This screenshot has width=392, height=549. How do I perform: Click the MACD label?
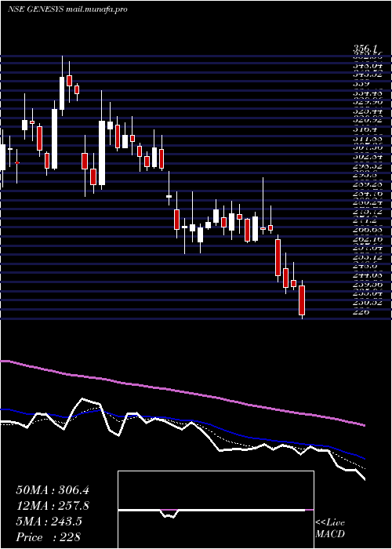tap(330, 534)
